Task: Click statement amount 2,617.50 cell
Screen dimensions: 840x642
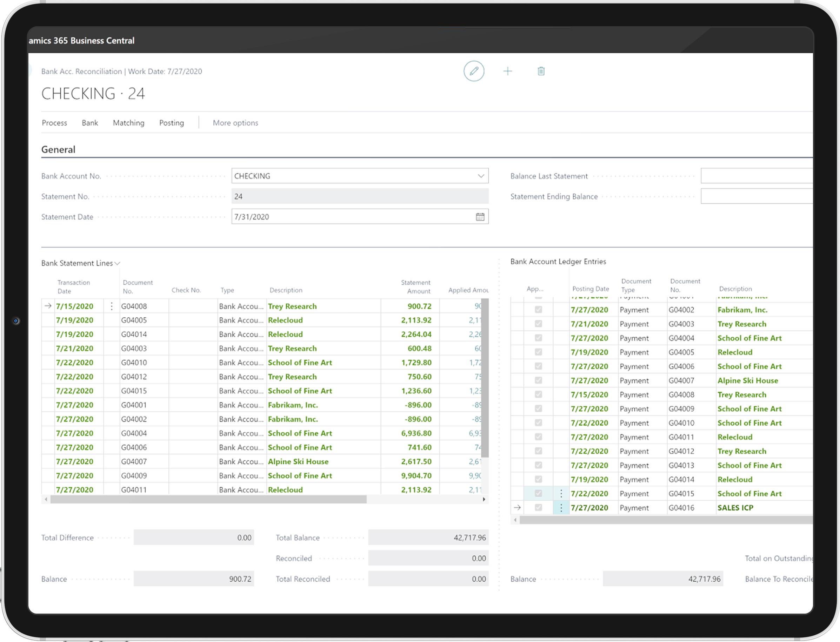Action: 416,461
